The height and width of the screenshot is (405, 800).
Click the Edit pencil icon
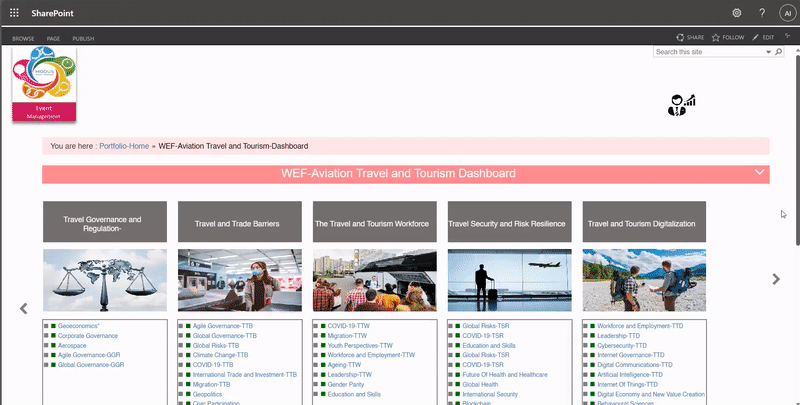click(756, 37)
